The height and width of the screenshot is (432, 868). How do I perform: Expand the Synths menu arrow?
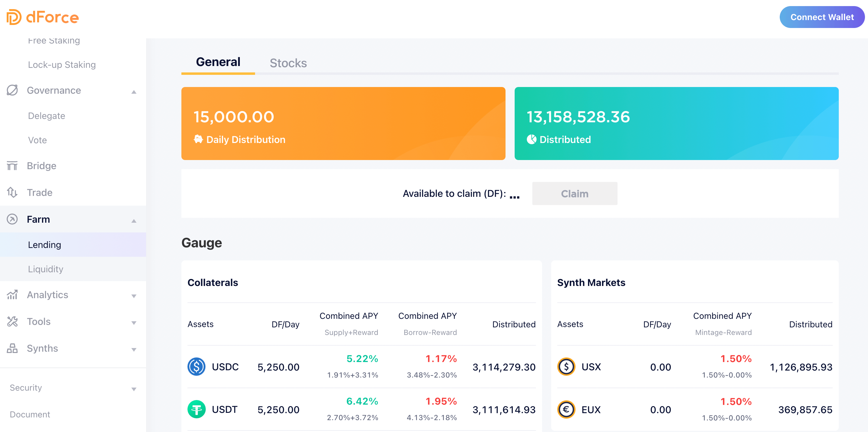click(x=134, y=350)
